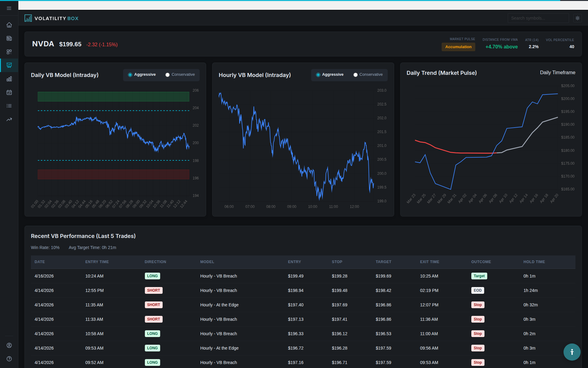Open the user account icon

point(9,345)
